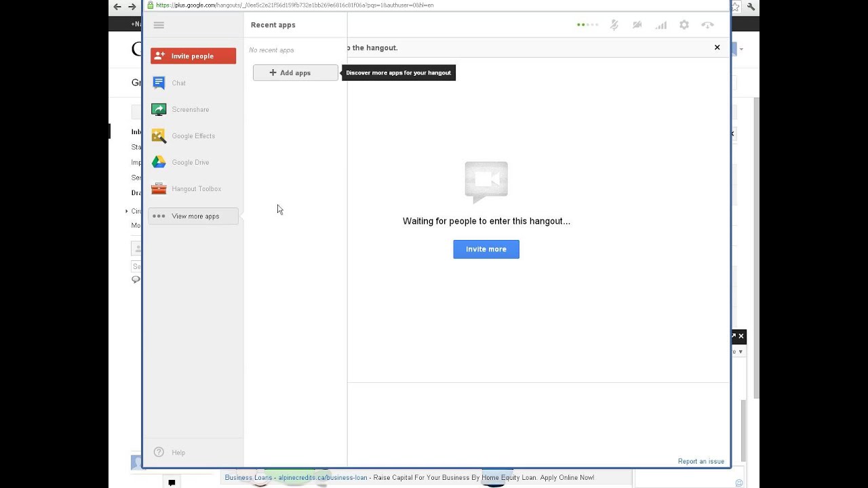This screenshot has height=488, width=868.
Task: Click the blue Invite more button
Action: pos(486,249)
